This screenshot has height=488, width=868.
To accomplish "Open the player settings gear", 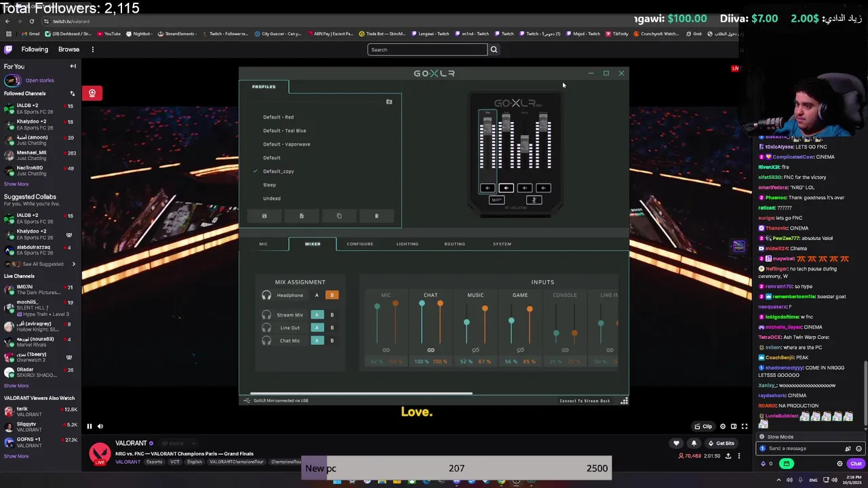I will click(x=723, y=426).
